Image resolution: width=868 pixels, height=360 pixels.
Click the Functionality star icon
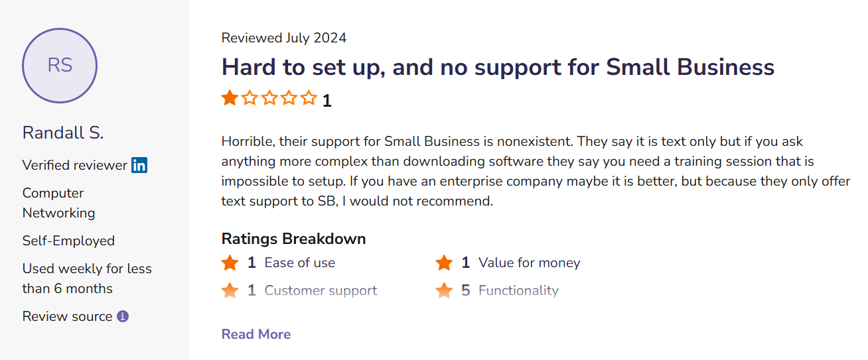click(444, 290)
